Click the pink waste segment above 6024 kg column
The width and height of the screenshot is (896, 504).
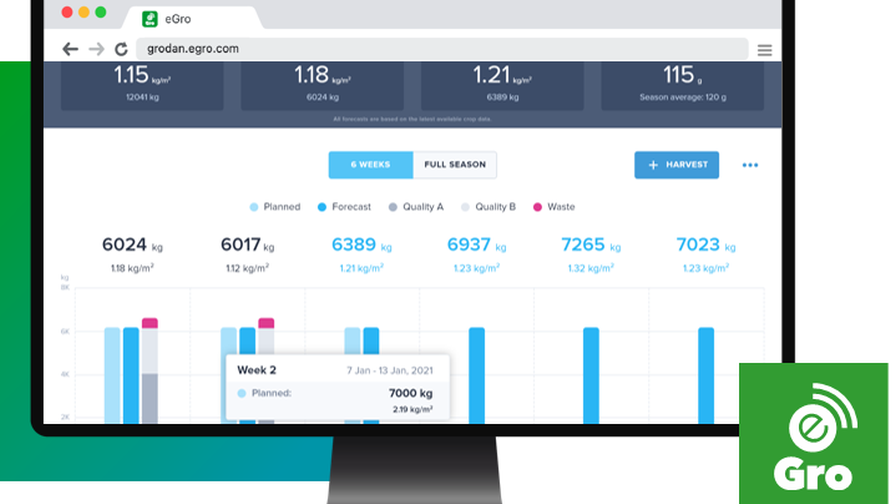(x=150, y=323)
